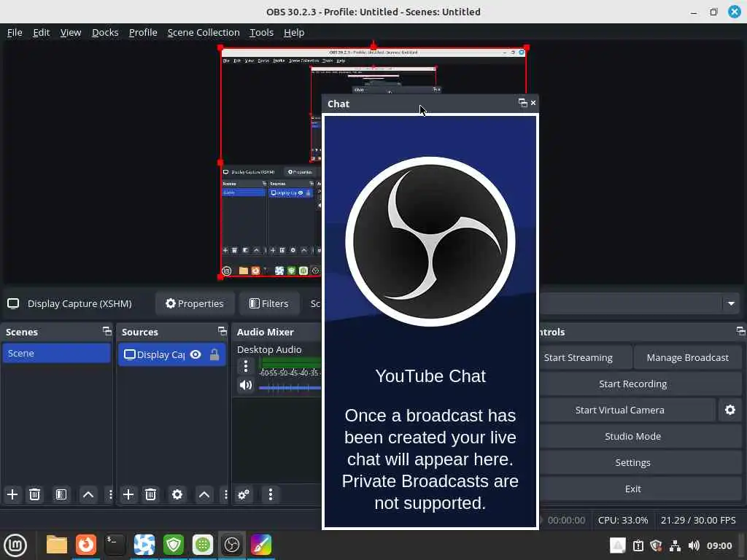The height and width of the screenshot is (560, 747).
Task: Move scene up with arrow icon
Action: coord(88,494)
